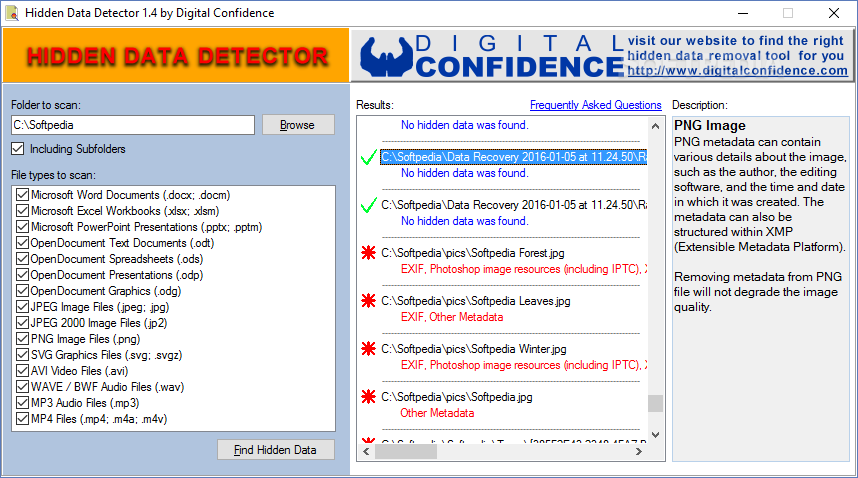Click EXIF Photoshop resources text under Winter.jpg

(524, 365)
